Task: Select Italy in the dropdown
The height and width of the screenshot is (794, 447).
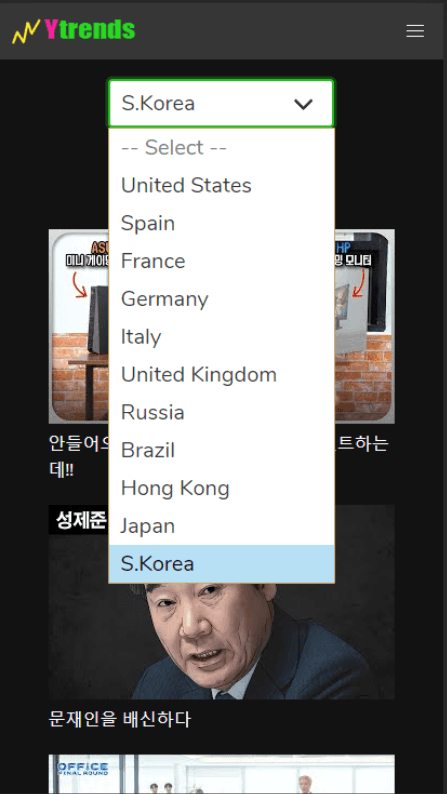Action: coord(221,337)
